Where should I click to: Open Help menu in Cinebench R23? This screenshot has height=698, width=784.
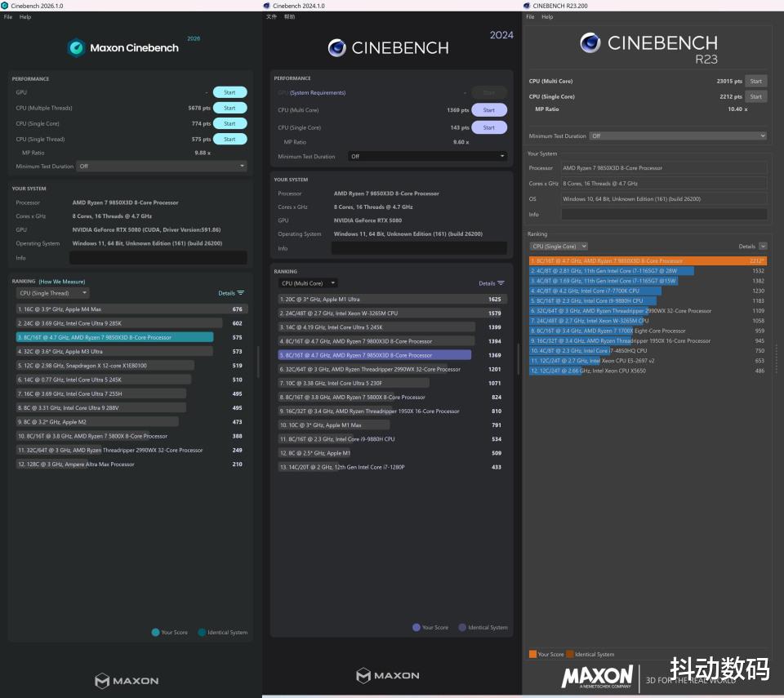[547, 17]
